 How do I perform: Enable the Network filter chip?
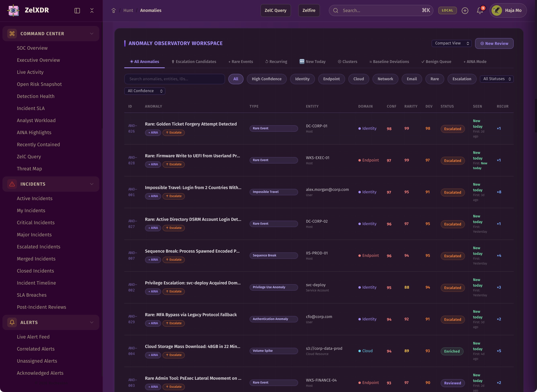pyautogui.click(x=385, y=79)
